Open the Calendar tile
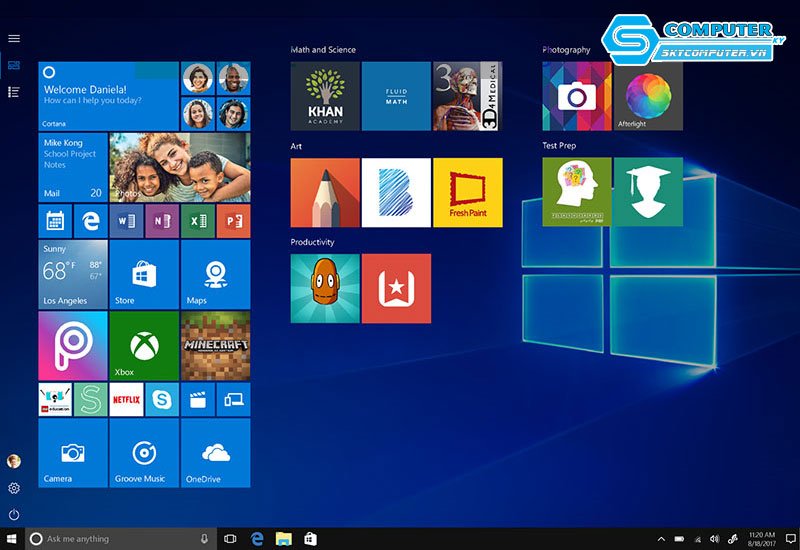 pyautogui.click(x=55, y=221)
